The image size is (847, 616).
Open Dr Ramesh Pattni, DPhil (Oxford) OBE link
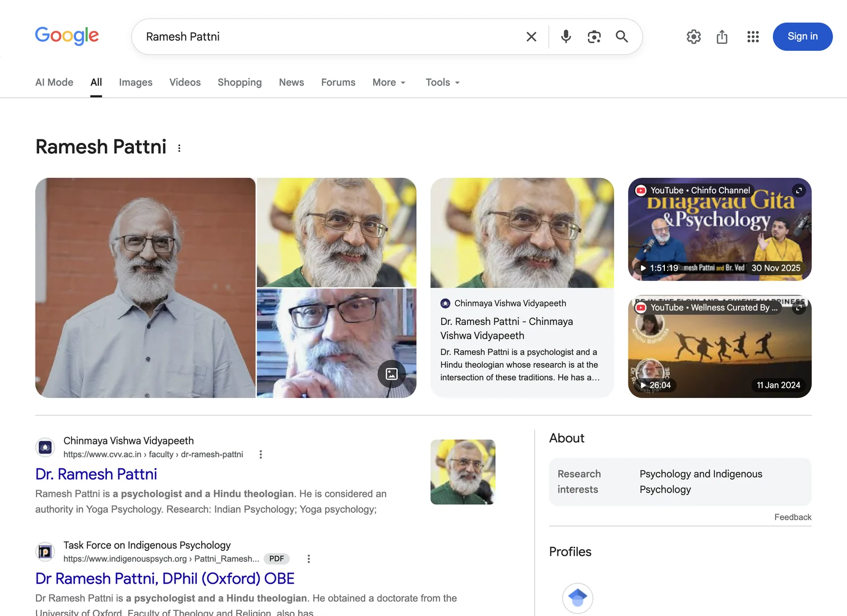coord(165,578)
